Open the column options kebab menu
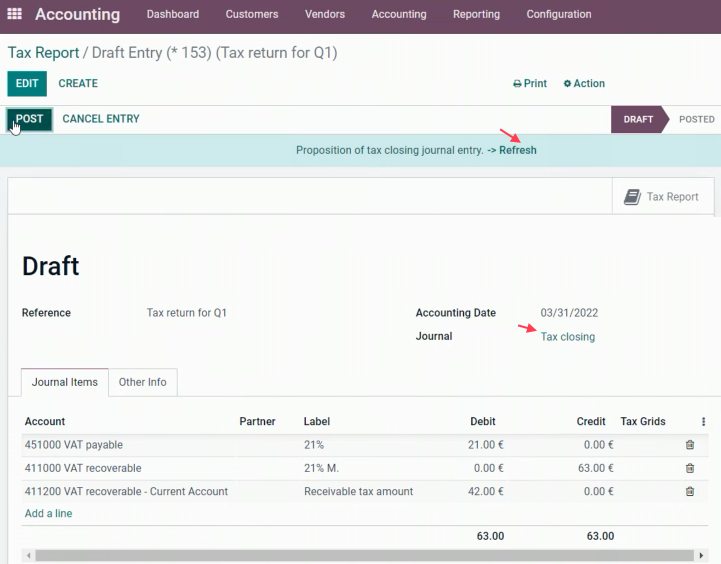This screenshot has height=564, width=721. 703,422
